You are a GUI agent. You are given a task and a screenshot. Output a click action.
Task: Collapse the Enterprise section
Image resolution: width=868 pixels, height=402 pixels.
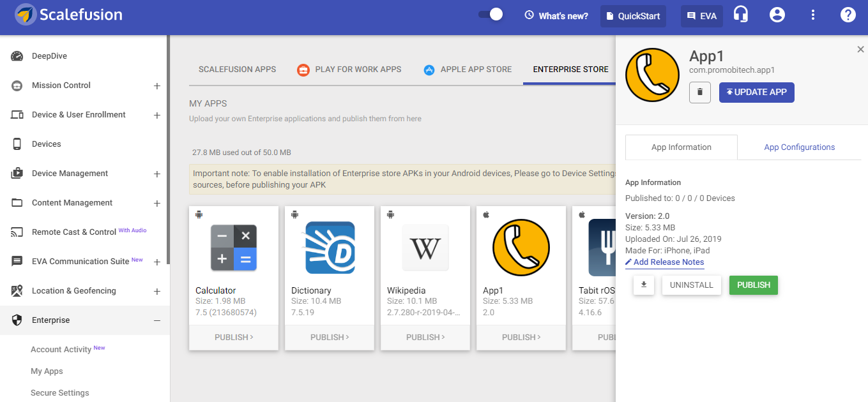point(157,321)
